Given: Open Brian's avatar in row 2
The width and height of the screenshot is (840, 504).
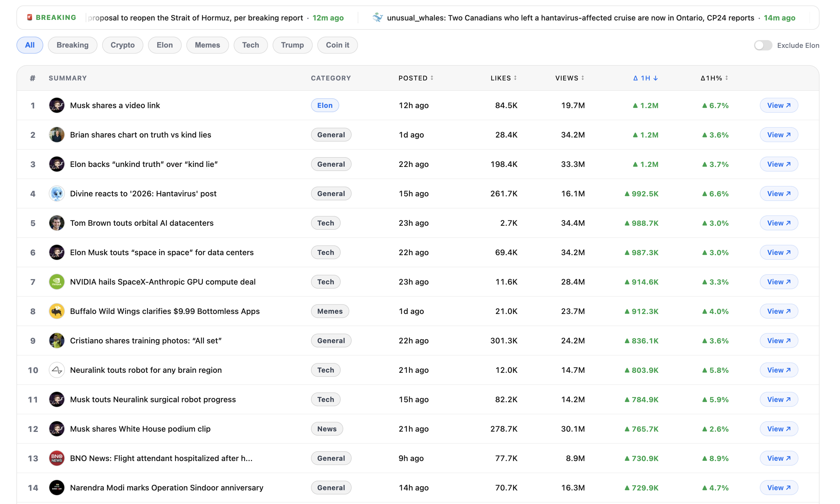Looking at the screenshot, I should point(57,135).
